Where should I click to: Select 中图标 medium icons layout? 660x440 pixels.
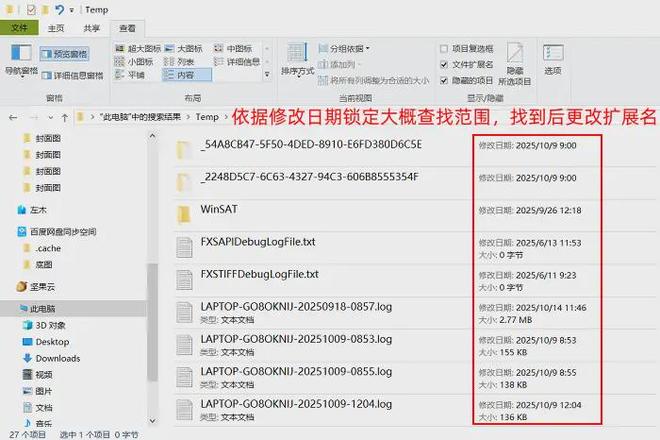coord(233,48)
